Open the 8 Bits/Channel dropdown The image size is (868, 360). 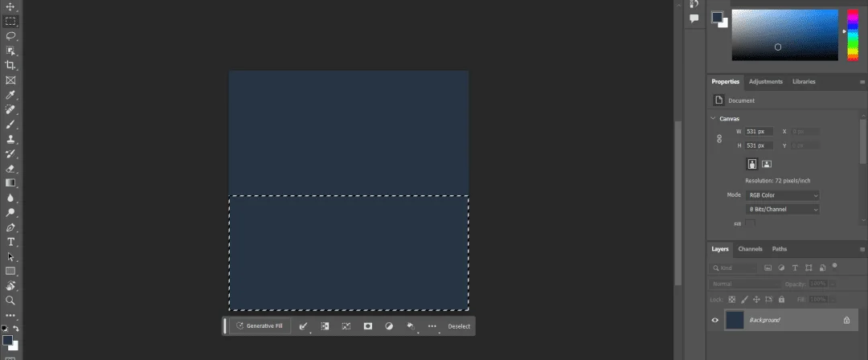click(x=782, y=210)
